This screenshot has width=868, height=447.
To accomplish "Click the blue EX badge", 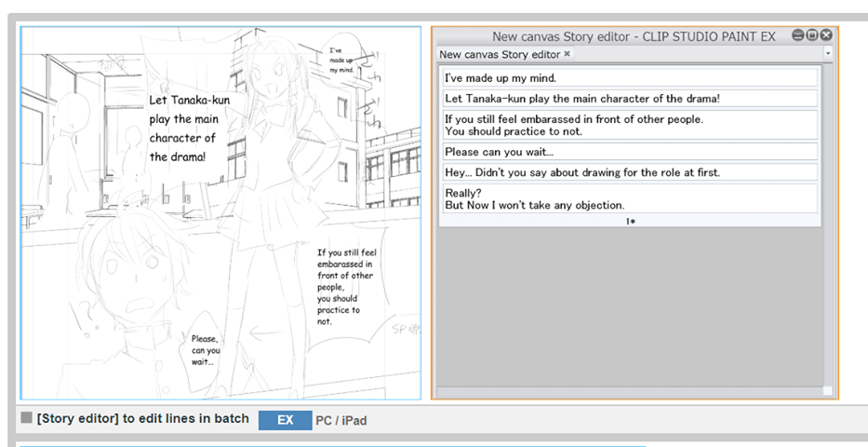I will pos(285,420).
